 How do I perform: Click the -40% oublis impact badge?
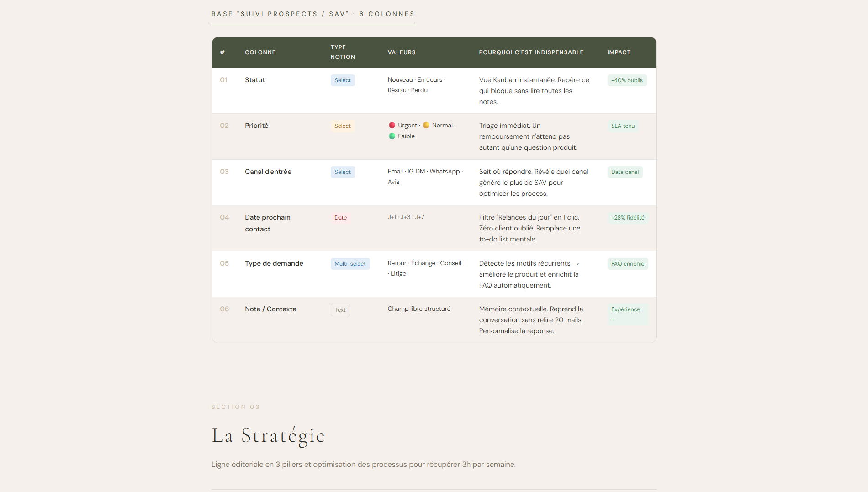[x=627, y=80]
